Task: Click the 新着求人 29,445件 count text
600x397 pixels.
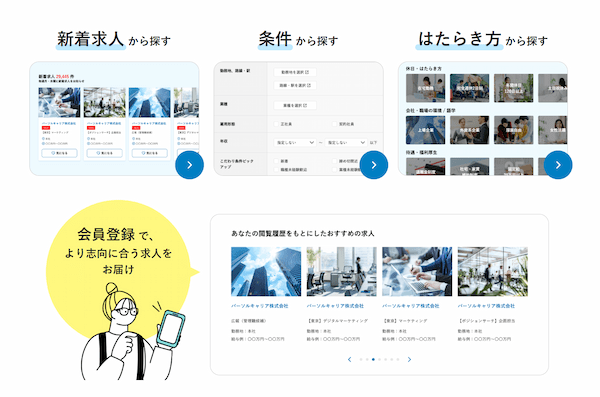Action: [56, 77]
